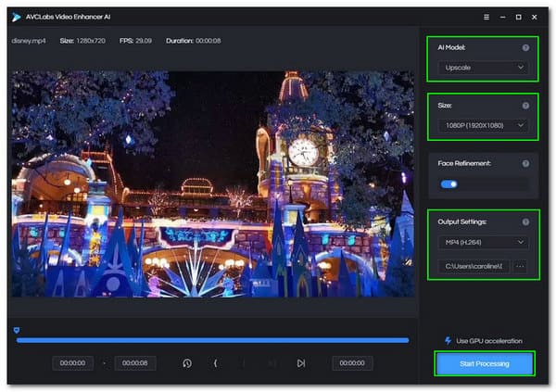Click Use GPU acceleration link

[x=489, y=340]
